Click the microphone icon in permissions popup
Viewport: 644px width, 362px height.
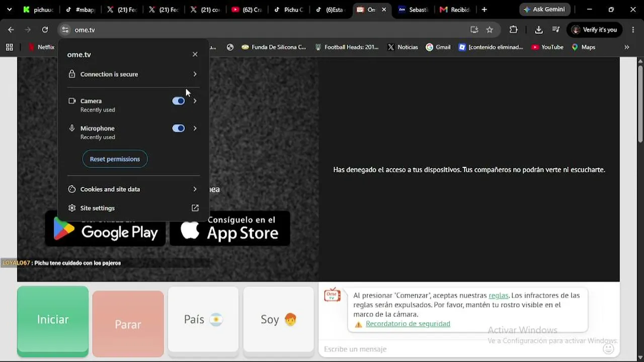[72, 128]
